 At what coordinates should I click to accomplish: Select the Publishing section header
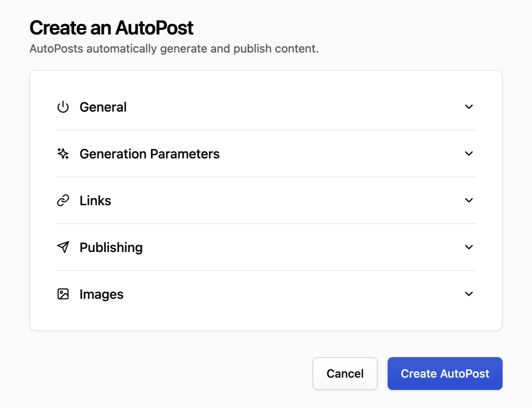111,247
